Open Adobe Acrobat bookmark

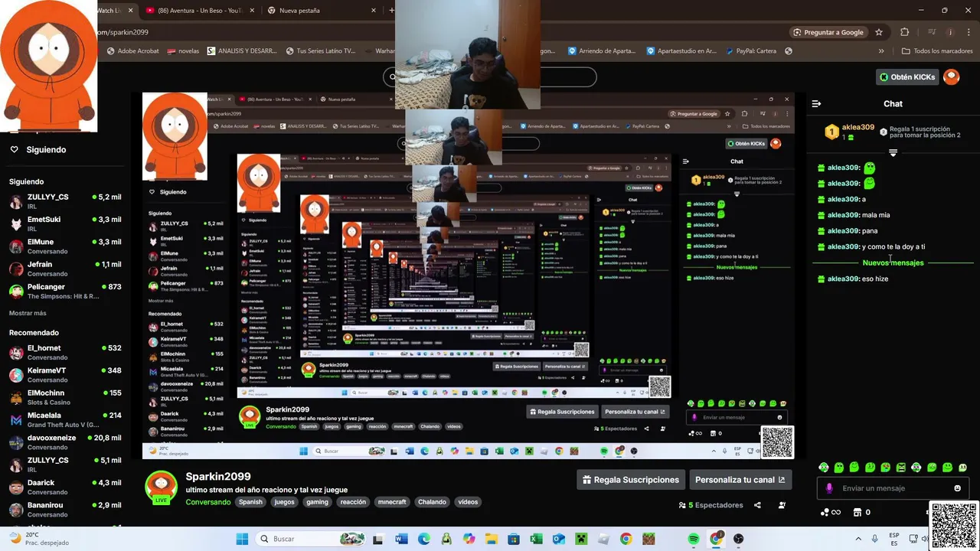tap(133, 51)
